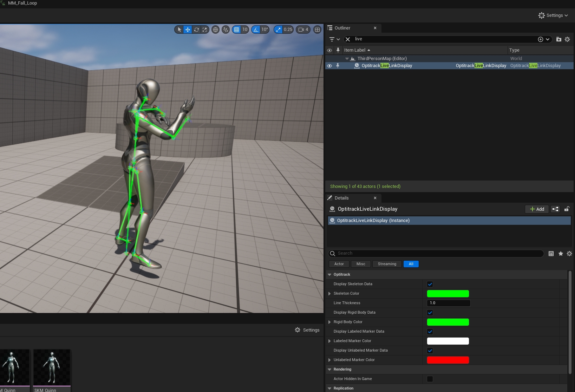Expand the Skeleton Color property

point(329,294)
